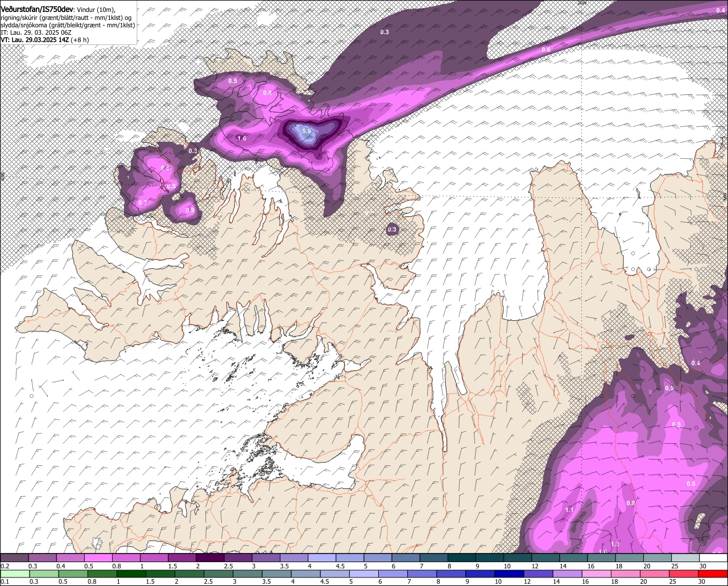This screenshot has height=586, width=728.
Task: Click the 30 label in the upper legend row
Action: 703,566
